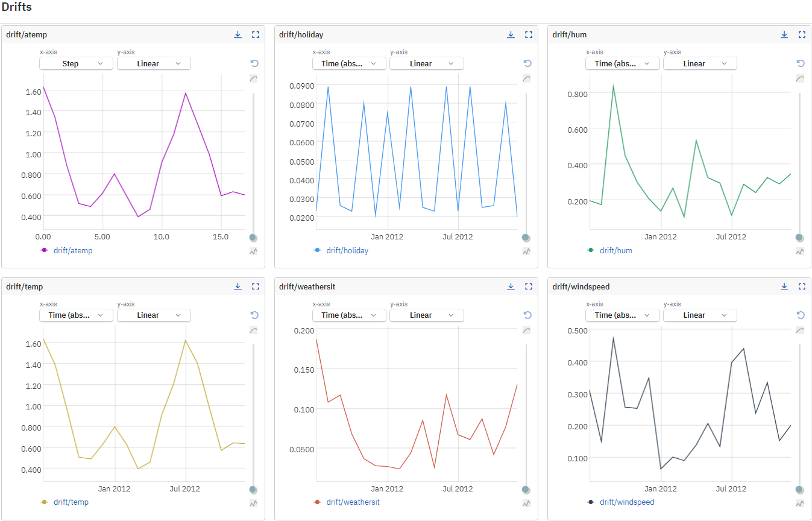Open the y-axis Linear dropdown in drift/temp
This screenshot has height=521, width=812.
point(154,315)
